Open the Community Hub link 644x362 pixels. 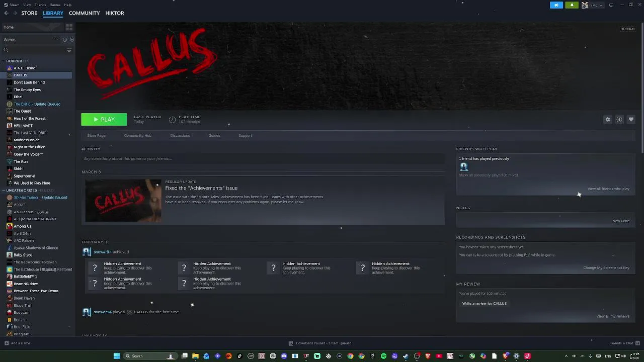point(137,136)
